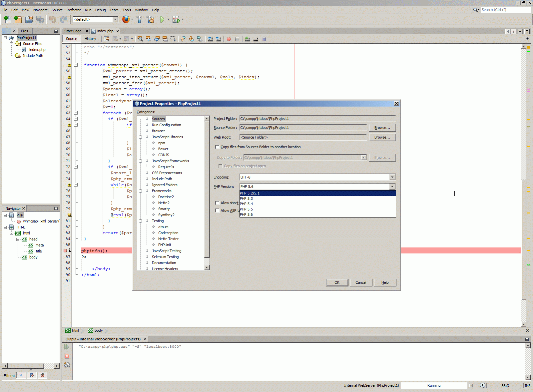Click the red Stop icon in Output panel
Image resolution: width=533 pixels, height=392 pixels.
pyautogui.click(x=67, y=356)
